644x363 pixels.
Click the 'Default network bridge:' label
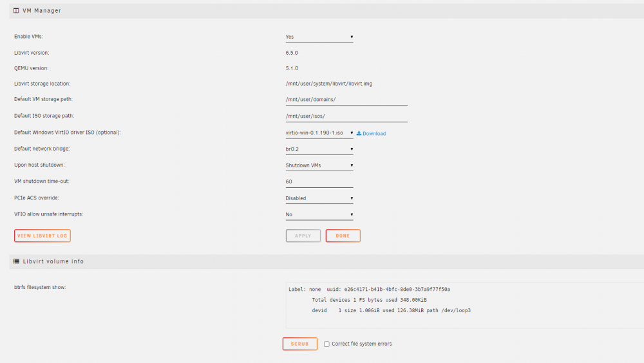coord(42,149)
